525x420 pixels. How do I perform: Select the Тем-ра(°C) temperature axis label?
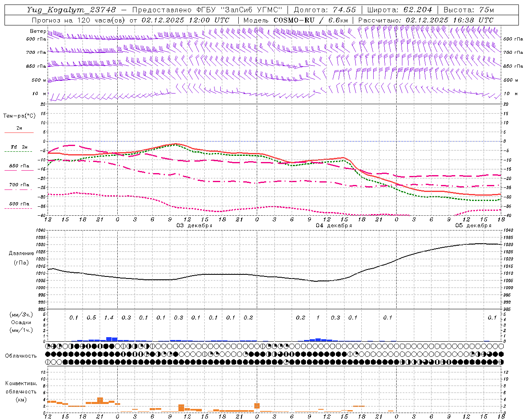tap(19, 116)
